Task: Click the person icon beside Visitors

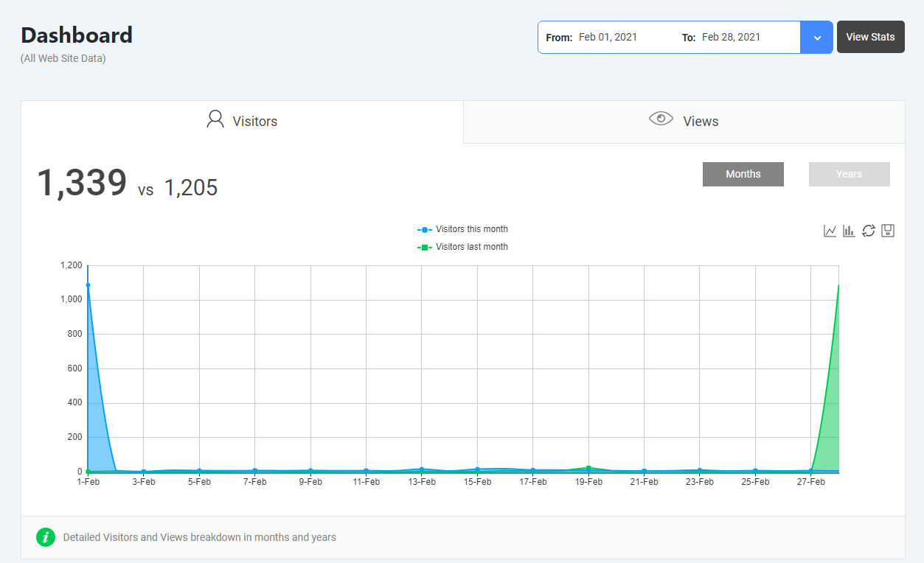Action: [215, 120]
